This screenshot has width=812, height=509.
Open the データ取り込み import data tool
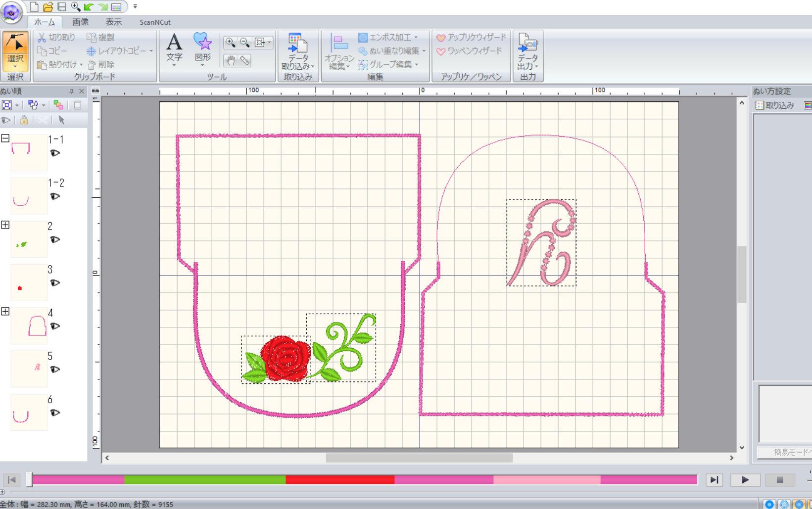tap(298, 51)
